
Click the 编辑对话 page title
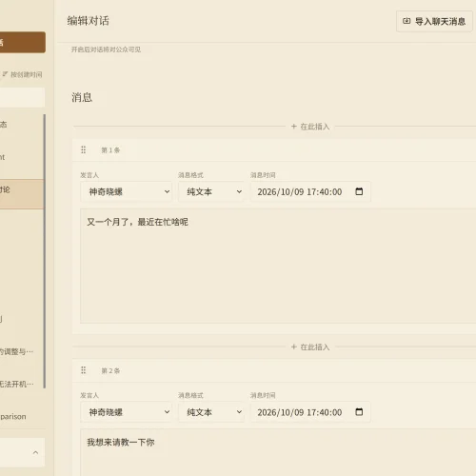[x=88, y=21]
